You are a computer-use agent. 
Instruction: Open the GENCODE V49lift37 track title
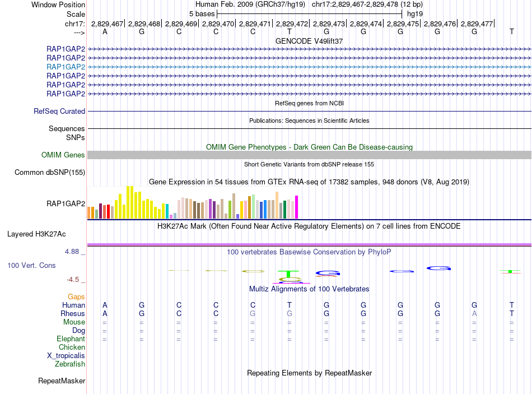tap(309, 41)
